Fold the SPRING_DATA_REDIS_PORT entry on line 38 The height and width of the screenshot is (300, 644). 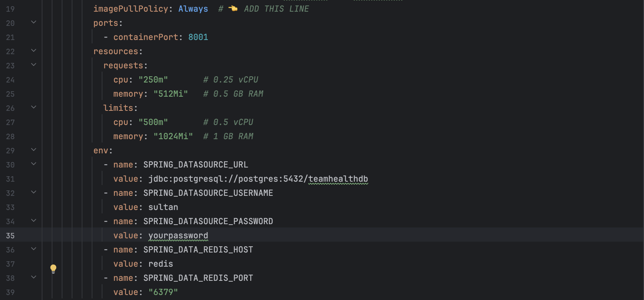(x=34, y=277)
